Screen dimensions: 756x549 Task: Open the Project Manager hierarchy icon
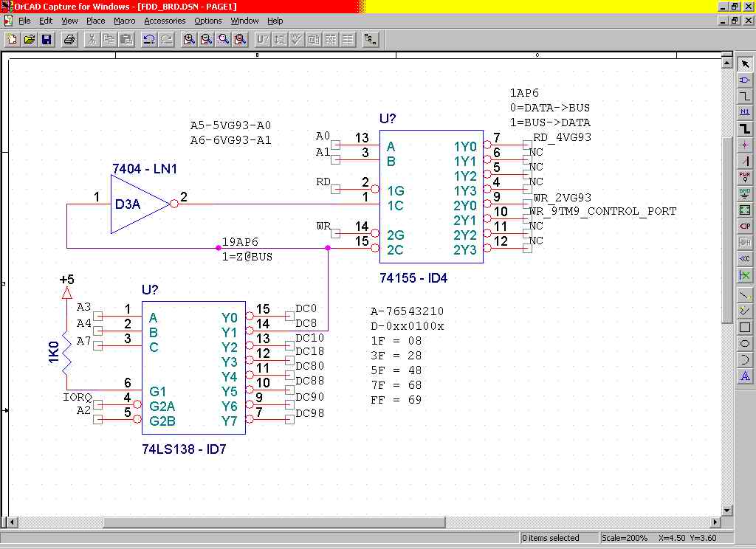371,39
